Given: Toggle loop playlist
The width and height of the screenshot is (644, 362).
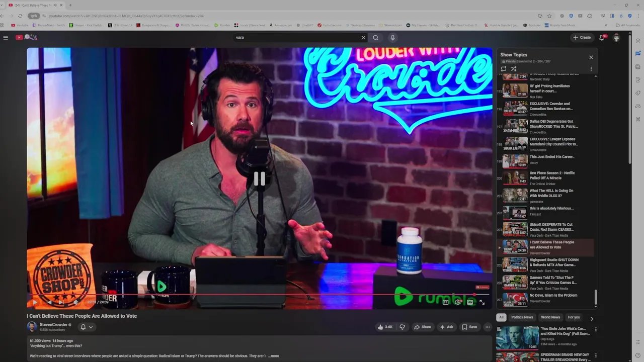Looking at the screenshot, I should (x=504, y=69).
